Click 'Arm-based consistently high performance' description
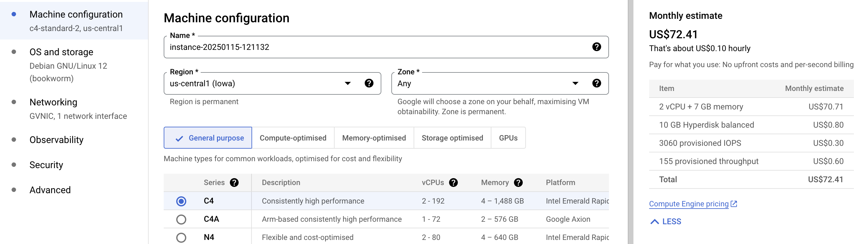This screenshot has width=868, height=244. pos(331,220)
